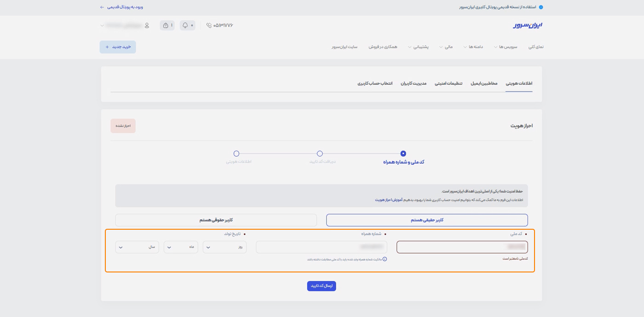Select the کاربر حقوقی هستم option
This screenshot has width=644, height=317.
[x=216, y=220]
